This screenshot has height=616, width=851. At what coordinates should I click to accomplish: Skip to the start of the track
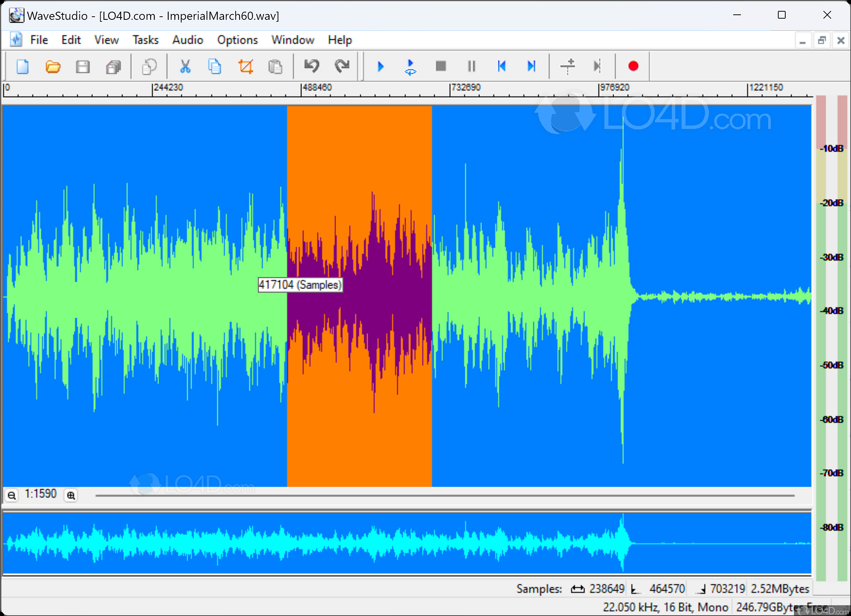[501, 66]
